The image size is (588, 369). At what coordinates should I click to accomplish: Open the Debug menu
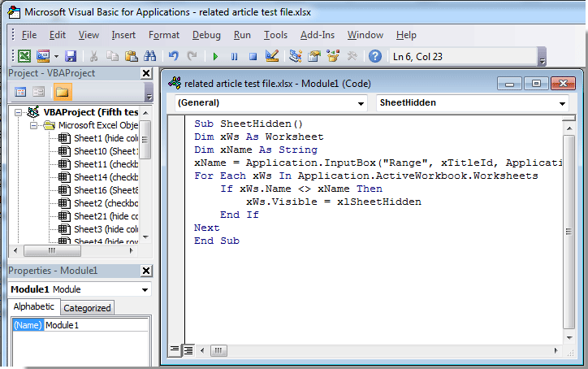pyautogui.click(x=206, y=35)
